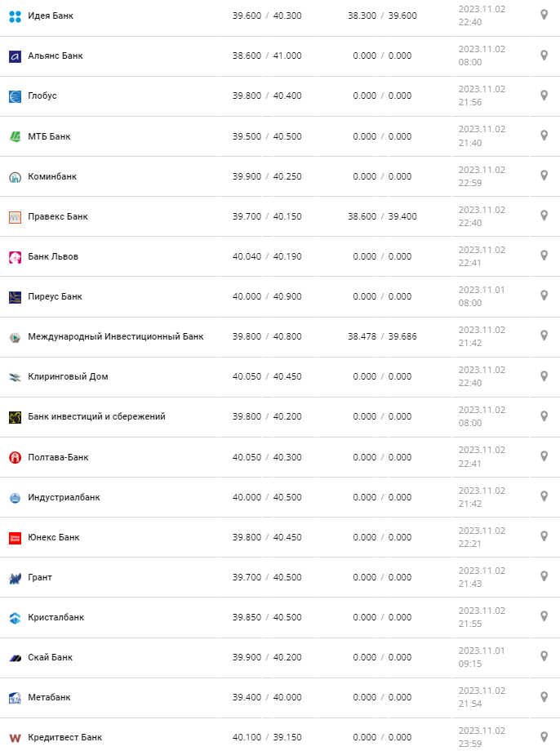This screenshot has width=560, height=751.
Task: Show location pin for Пиреус Банк
Action: (544, 296)
